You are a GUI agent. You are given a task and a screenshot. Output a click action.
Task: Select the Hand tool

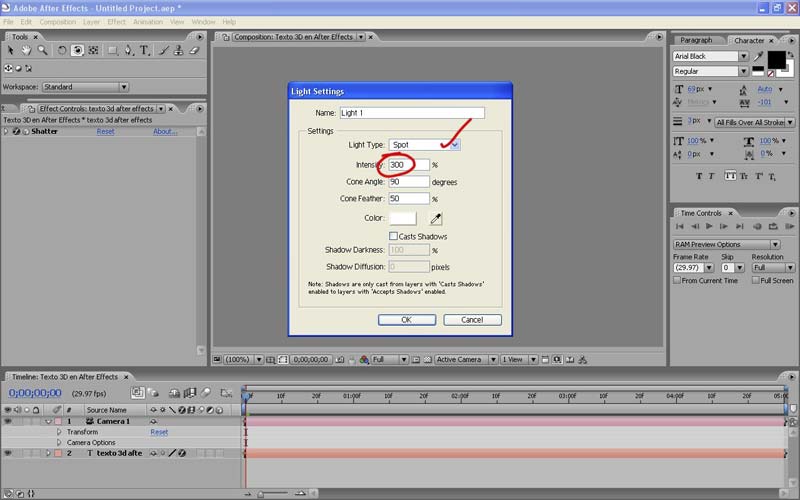pyautogui.click(x=26, y=50)
